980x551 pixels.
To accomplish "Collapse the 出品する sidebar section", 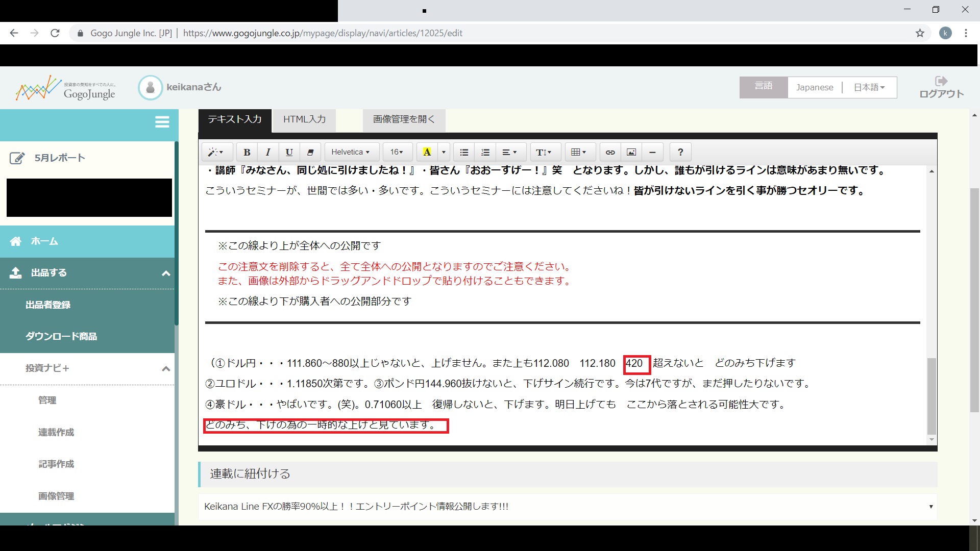I will tap(166, 273).
